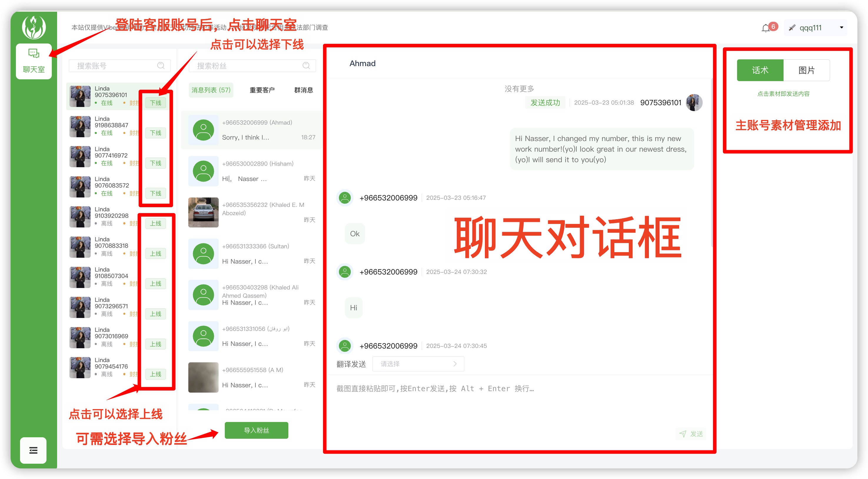Click the green flame logo

pos(34,27)
